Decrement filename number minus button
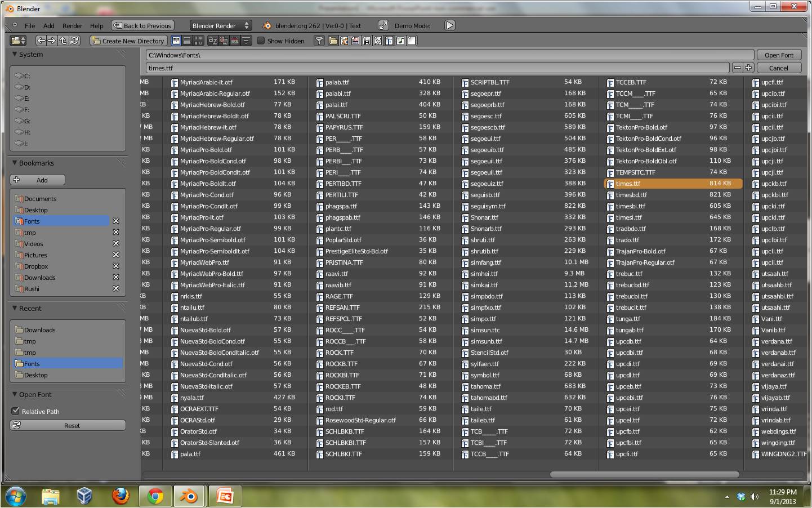 [737, 68]
